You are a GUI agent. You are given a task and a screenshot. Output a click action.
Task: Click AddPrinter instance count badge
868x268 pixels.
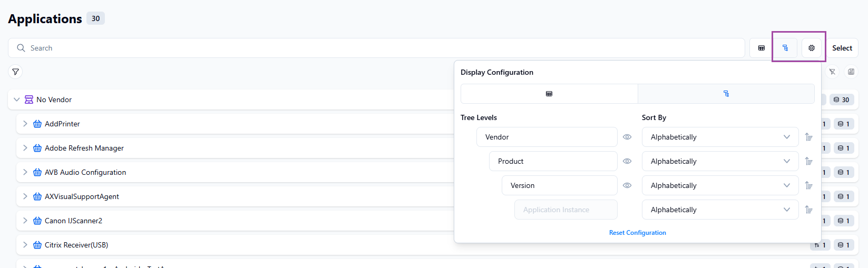click(x=844, y=124)
